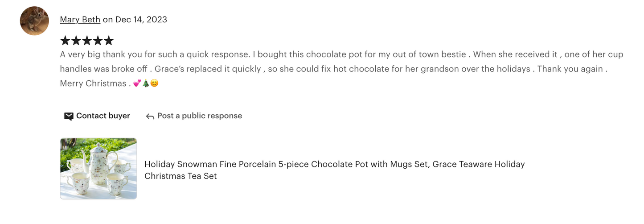Click the "Merry Christmas" closing line
Image resolution: width=644 pixels, height=224 pixels.
[x=93, y=83]
